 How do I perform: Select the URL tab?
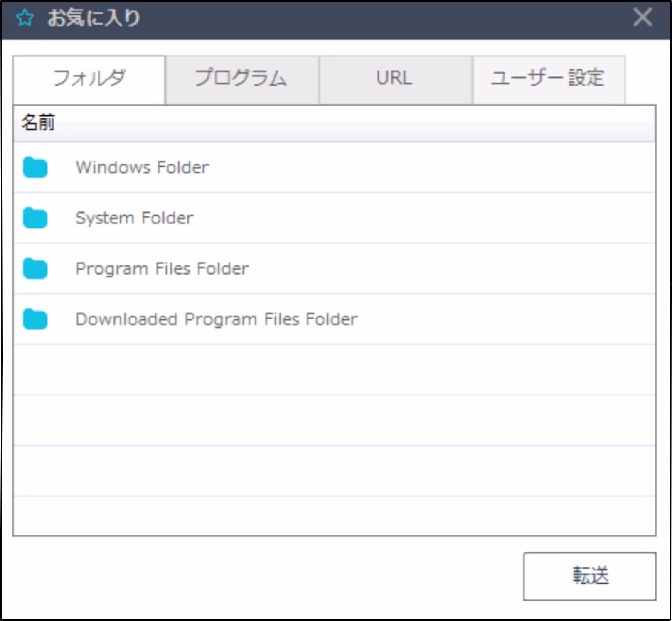(x=395, y=79)
